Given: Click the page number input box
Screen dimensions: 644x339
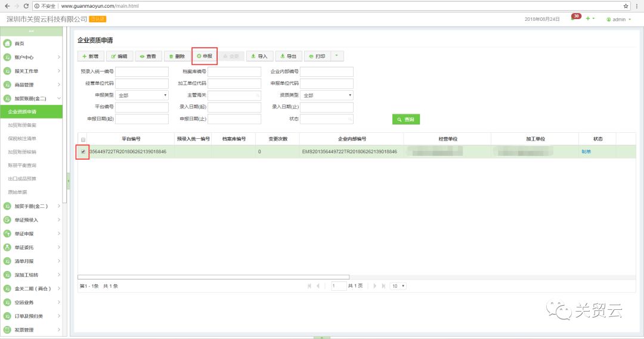Looking at the screenshot, I should pos(339,285).
